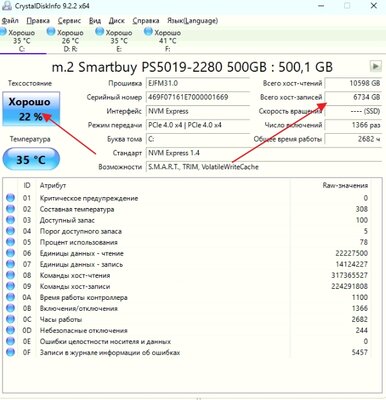Open the Язык(Language) menu
Viewport: 386px width, 400px height.
pyautogui.click(x=192, y=21)
